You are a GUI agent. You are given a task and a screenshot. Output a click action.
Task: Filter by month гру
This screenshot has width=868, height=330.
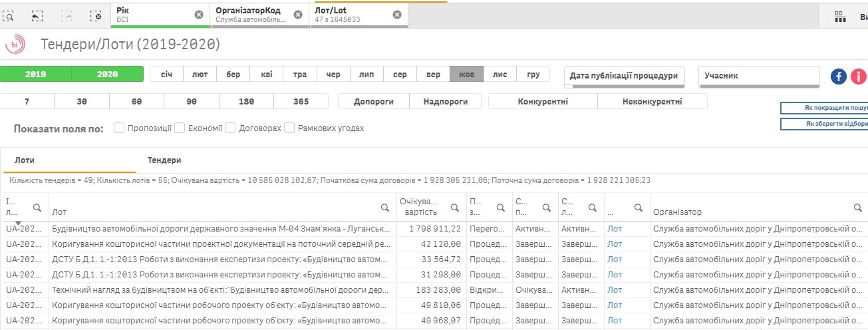533,74
